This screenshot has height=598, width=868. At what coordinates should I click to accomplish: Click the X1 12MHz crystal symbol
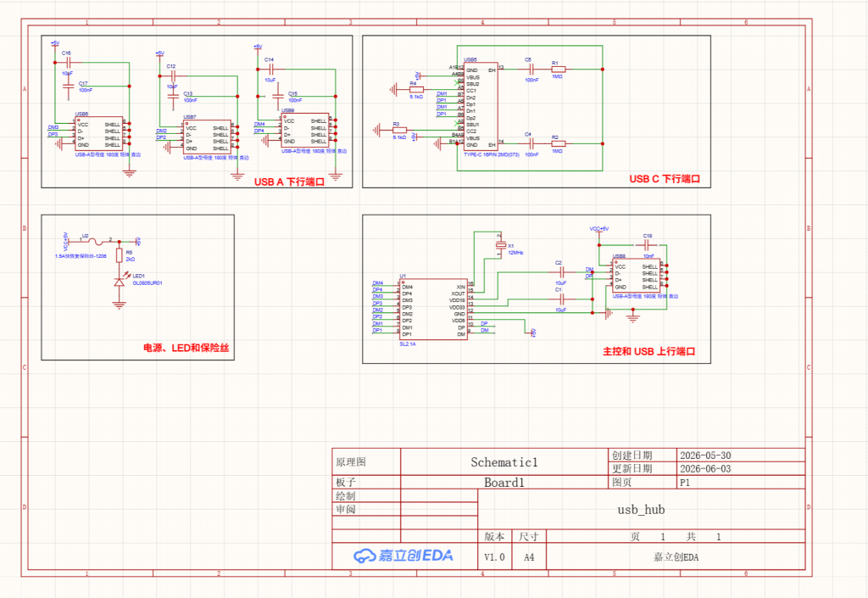coord(500,245)
